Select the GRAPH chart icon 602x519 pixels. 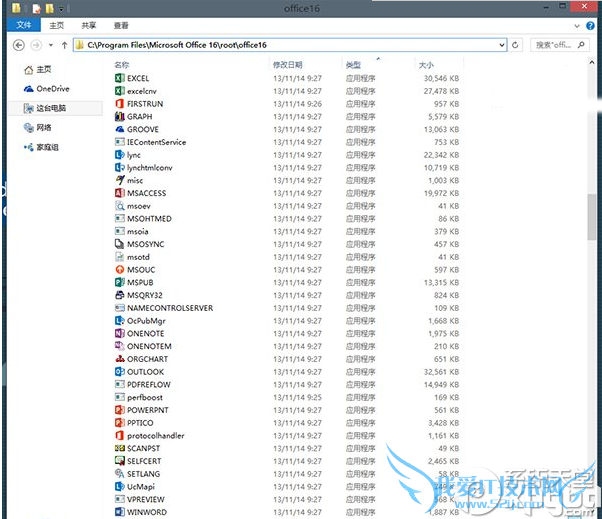120,116
